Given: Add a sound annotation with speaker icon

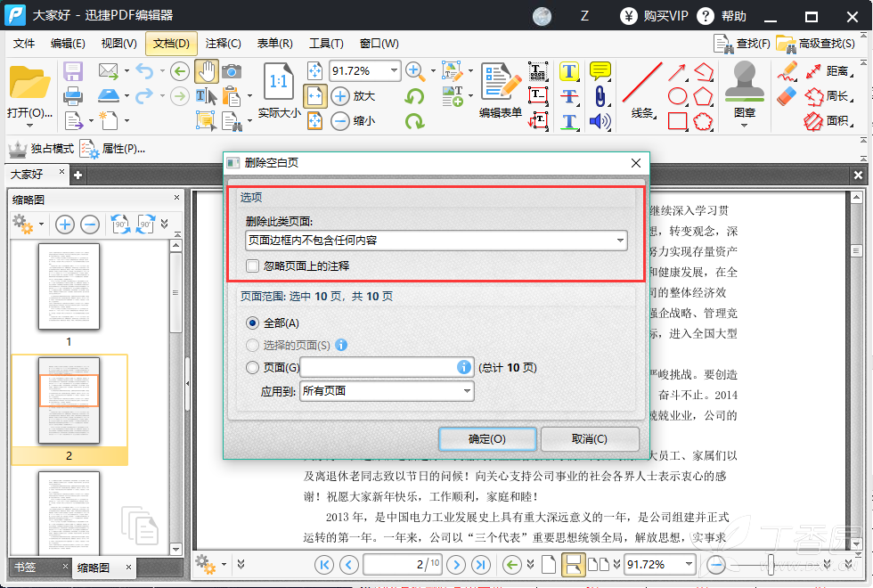Looking at the screenshot, I should (600, 121).
